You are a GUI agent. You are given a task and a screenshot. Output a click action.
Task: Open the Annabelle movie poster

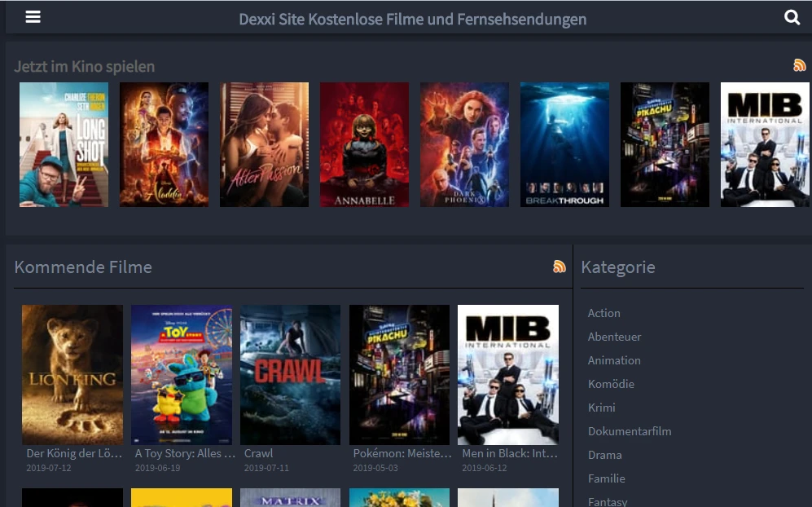[364, 144]
